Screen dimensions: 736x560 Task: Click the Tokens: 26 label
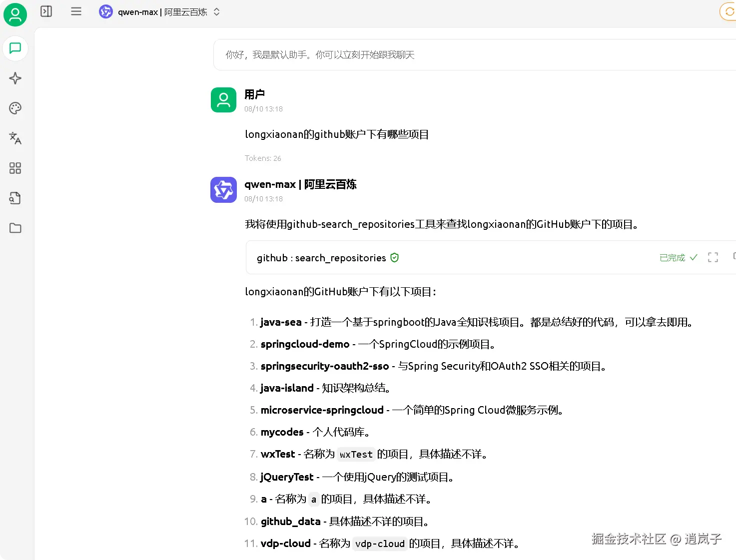263,158
